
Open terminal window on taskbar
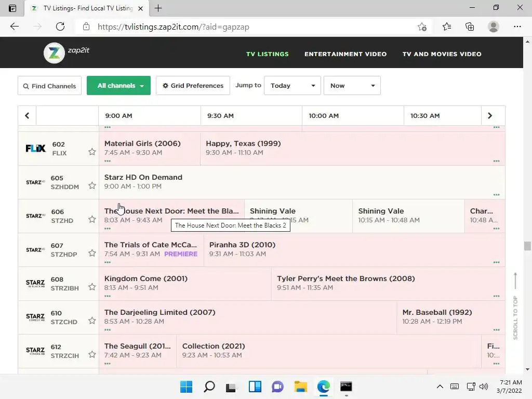pos(346,387)
